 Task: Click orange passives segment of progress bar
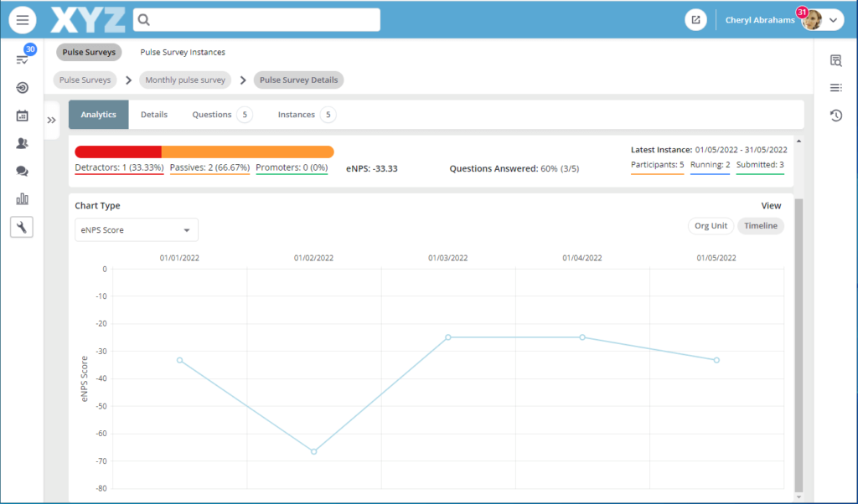point(247,152)
